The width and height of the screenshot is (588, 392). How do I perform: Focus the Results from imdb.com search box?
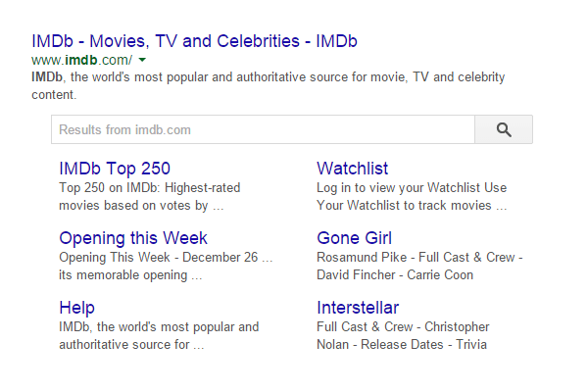click(x=263, y=129)
